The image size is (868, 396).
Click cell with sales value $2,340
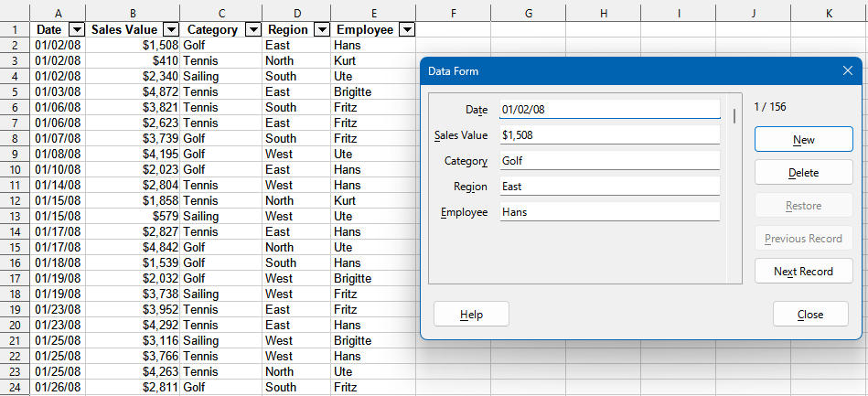[133, 77]
